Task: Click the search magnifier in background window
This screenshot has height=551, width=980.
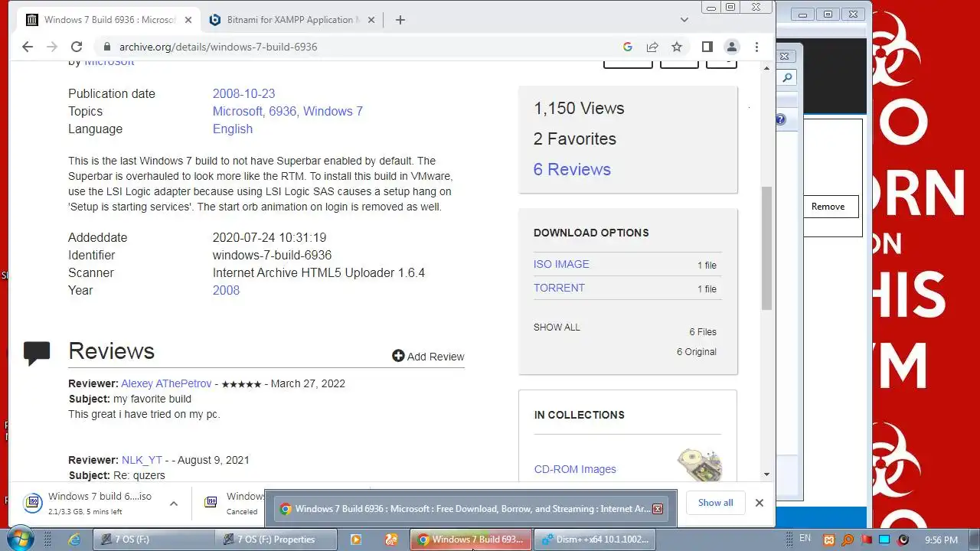Action: point(786,77)
